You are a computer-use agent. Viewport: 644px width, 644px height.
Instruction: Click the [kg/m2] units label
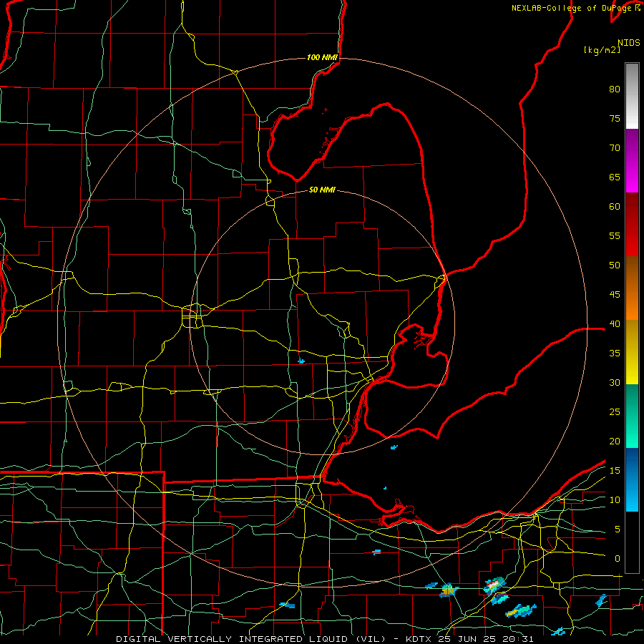[x=602, y=50]
